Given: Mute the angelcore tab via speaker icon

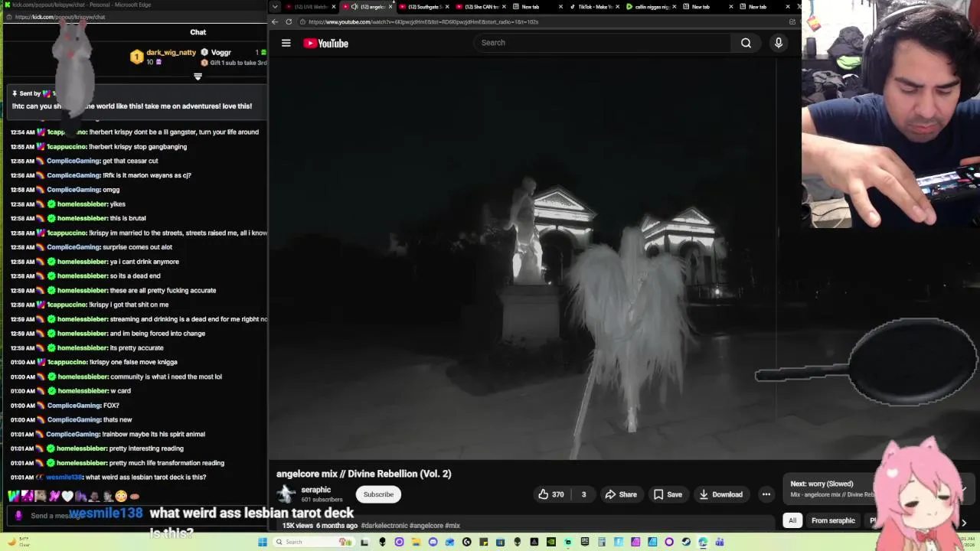Looking at the screenshot, I should 354,7.
